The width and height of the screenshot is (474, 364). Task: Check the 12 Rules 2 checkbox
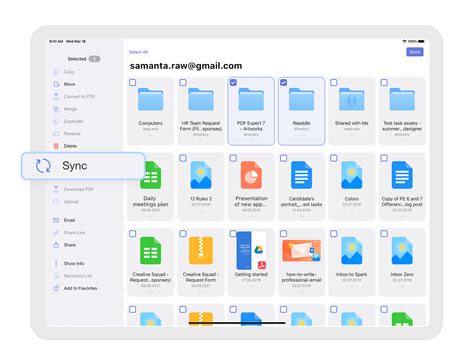[x=183, y=158]
